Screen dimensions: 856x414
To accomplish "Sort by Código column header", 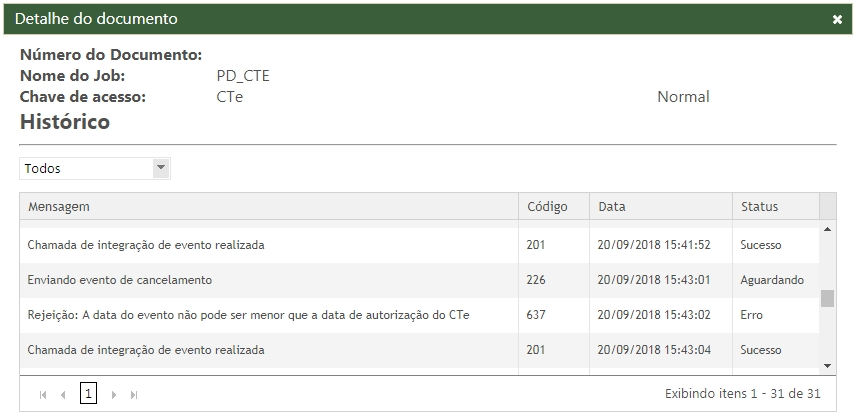I will click(547, 207).
